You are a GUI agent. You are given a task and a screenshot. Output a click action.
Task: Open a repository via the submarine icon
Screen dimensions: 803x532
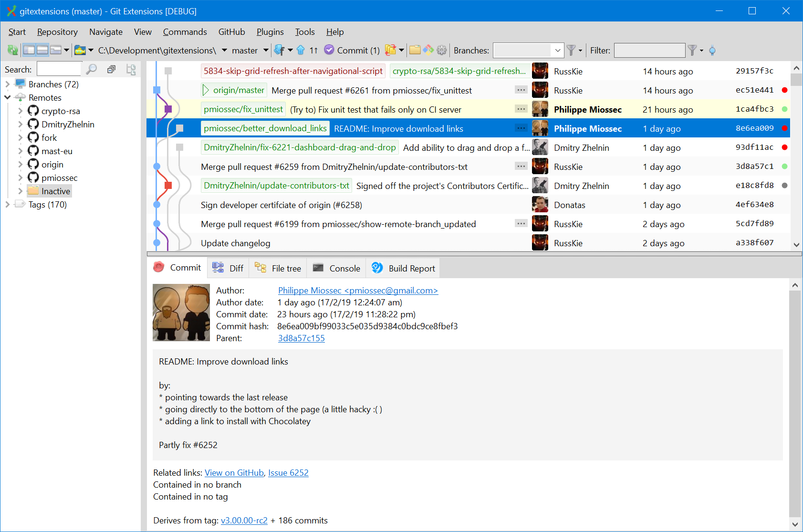tap(80, 50)
